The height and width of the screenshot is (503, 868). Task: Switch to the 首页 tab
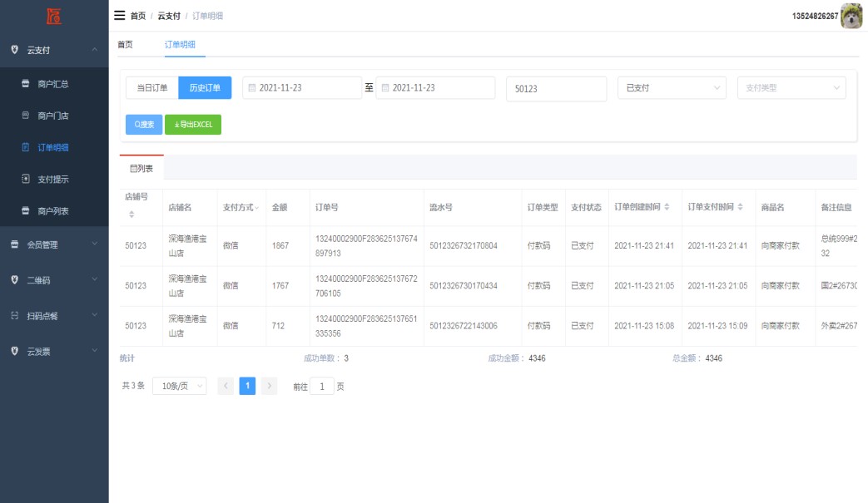point(125,44)
